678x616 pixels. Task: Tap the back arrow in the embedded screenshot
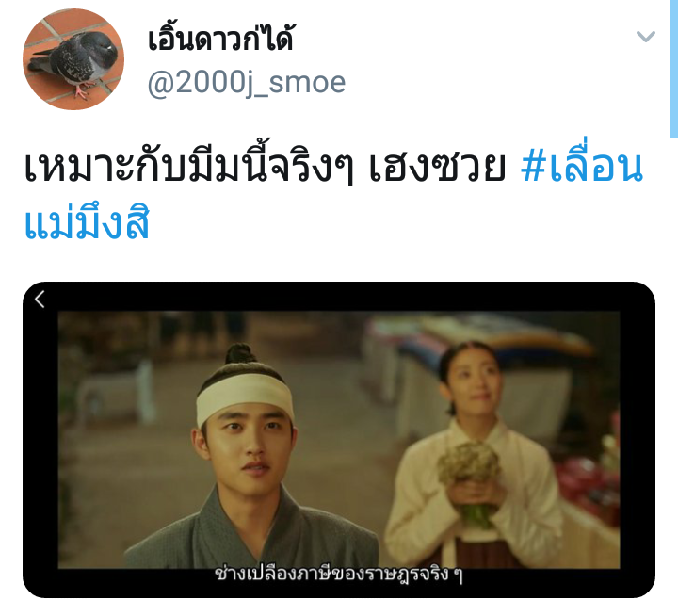point(40,299)
